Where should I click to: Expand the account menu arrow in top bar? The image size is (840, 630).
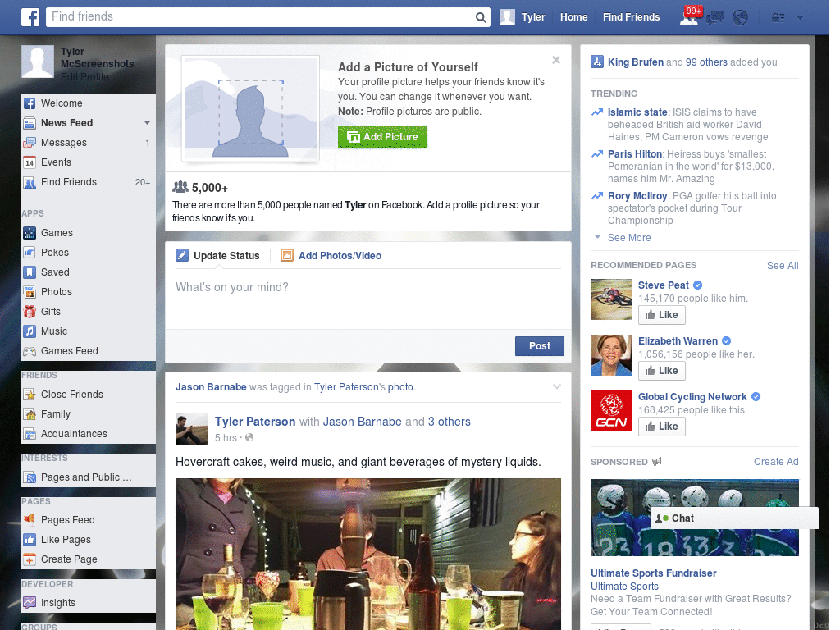(800, 18)
